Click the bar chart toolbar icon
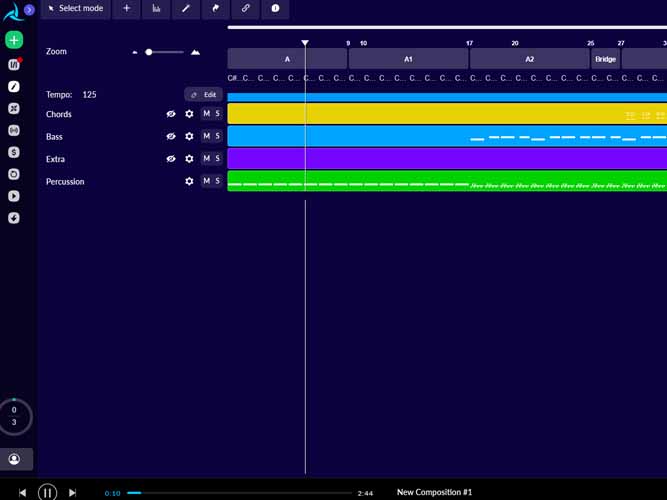The height and width of the screenshot is (500, 667). [156, 9]
